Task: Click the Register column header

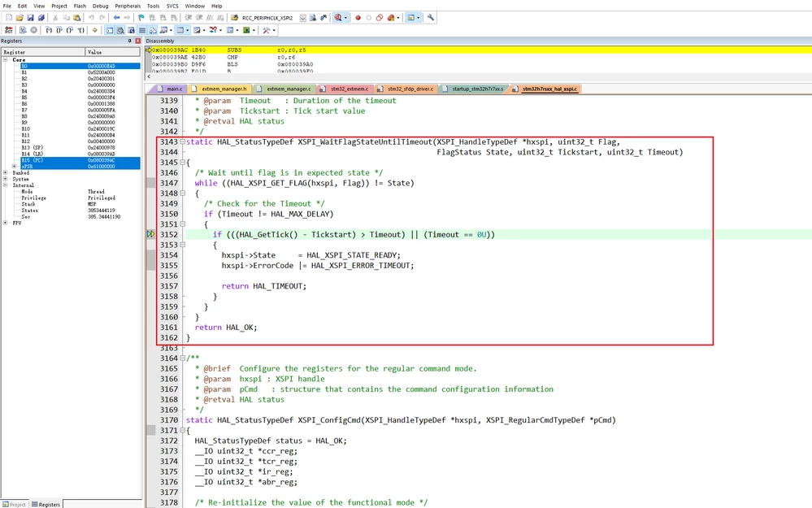Action: 43,52
